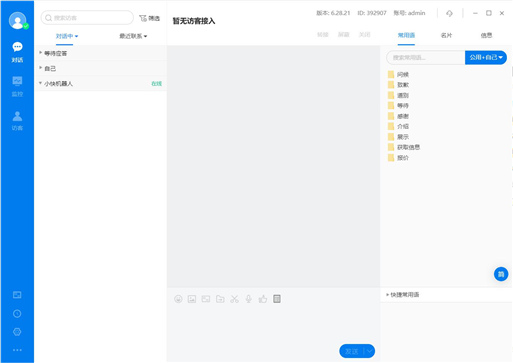Image resolution: width=513 pixels, height=363 pixels.
Task: Click the window-shaped icon above the sidebar clock
Action: pos(17,295)
